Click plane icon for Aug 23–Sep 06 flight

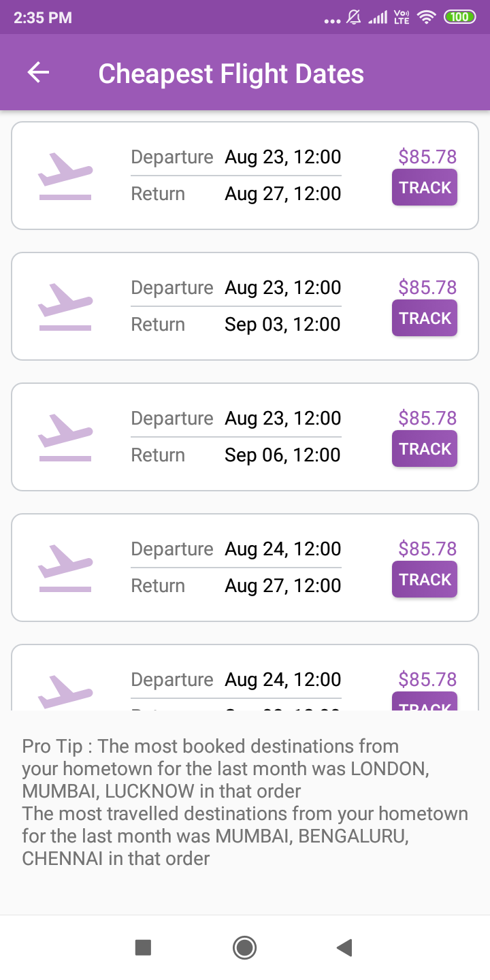point(65,438)
